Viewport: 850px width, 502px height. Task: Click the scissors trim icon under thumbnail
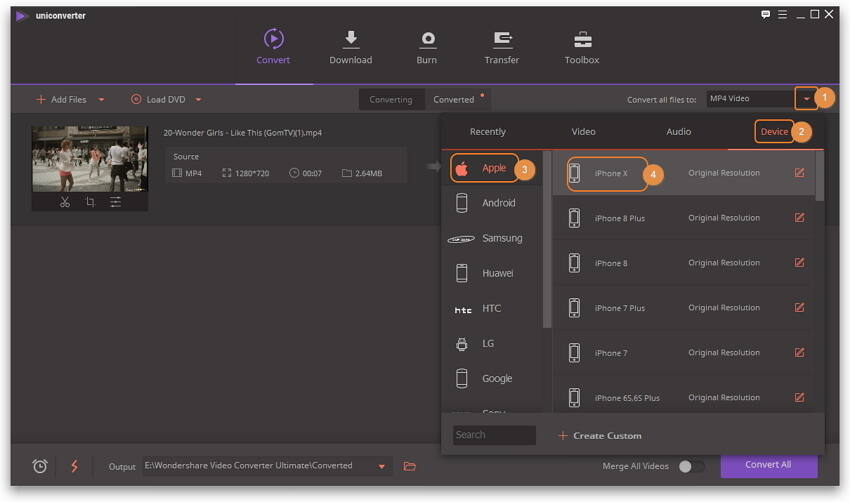(65, 202)
